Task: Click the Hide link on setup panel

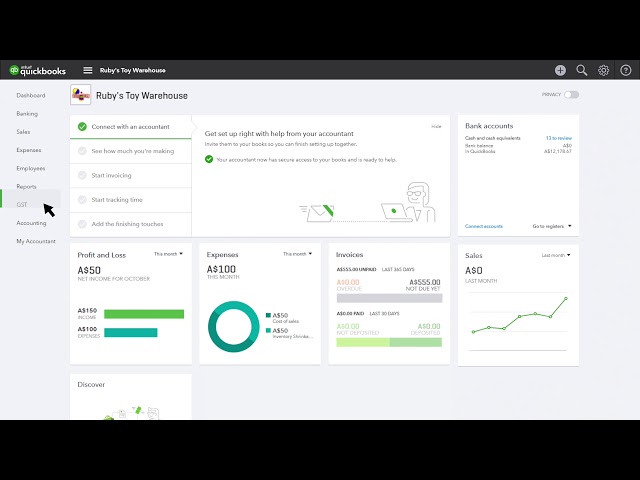Action: click(436, 127)
